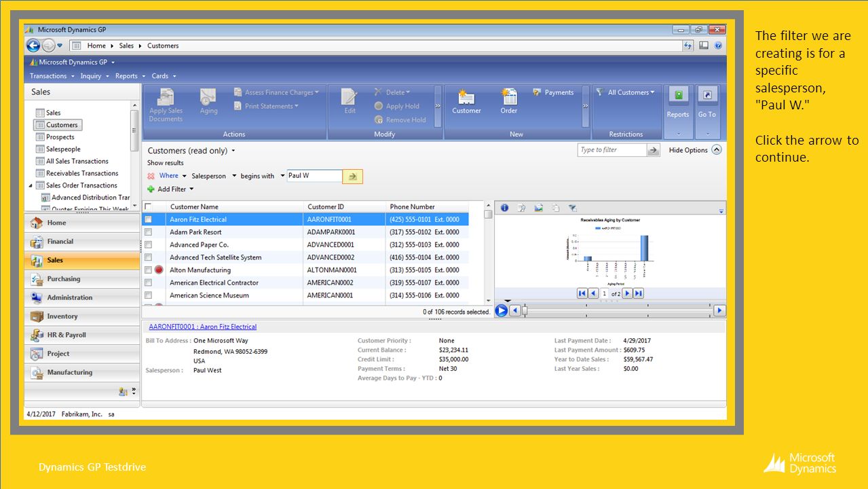Click the slider's right step arrow
The width and height of the screenshot is (868, 489).
click(x=719, y=310)
